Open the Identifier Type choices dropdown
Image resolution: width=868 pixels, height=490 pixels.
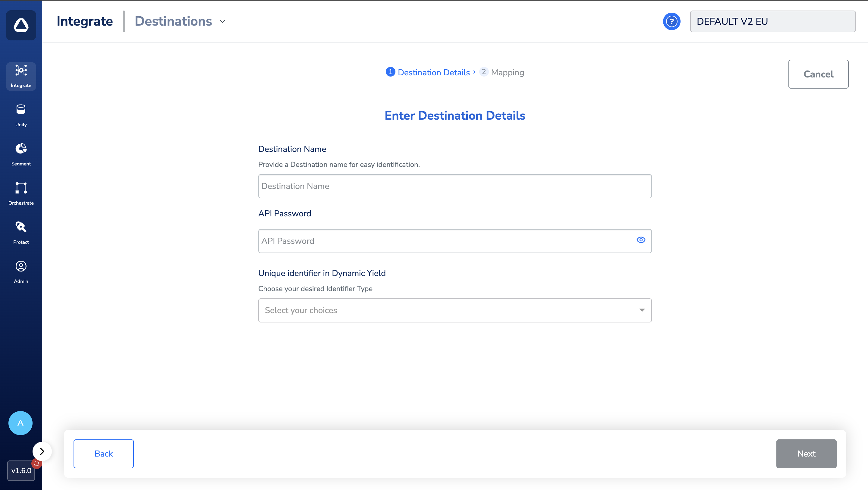(454, 310)
